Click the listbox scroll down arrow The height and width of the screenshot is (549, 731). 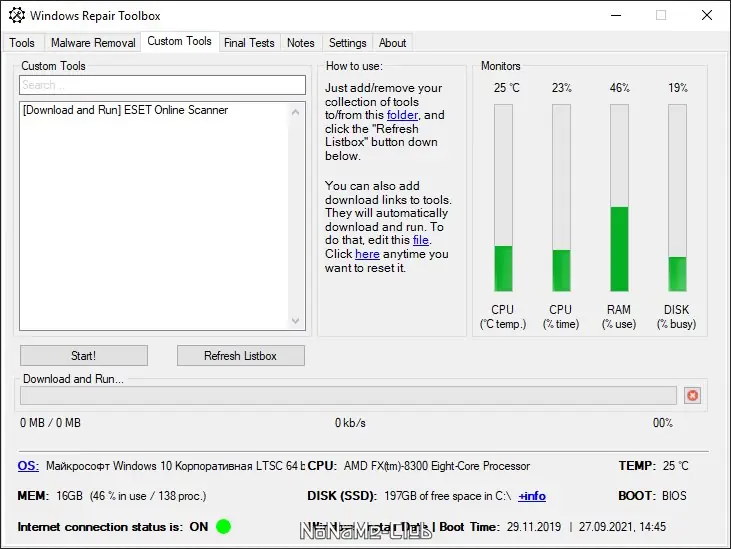pos(295,321)
